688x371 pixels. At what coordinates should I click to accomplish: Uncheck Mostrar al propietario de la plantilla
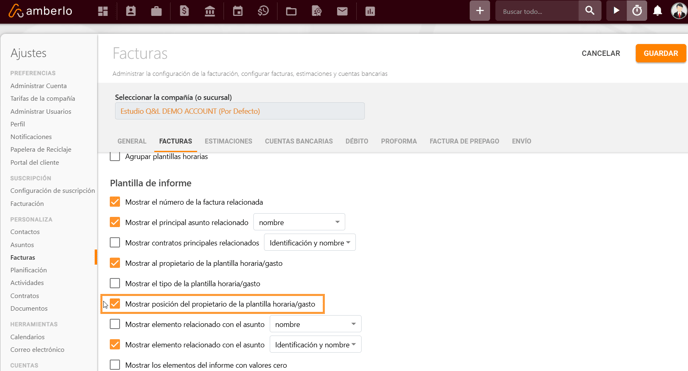pos(115,263)
